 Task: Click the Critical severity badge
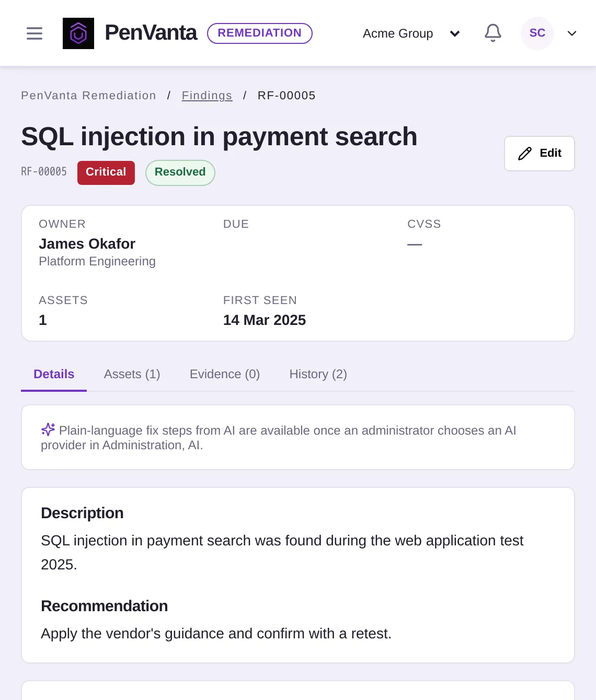pyautogui.click(x=106, y=172)
